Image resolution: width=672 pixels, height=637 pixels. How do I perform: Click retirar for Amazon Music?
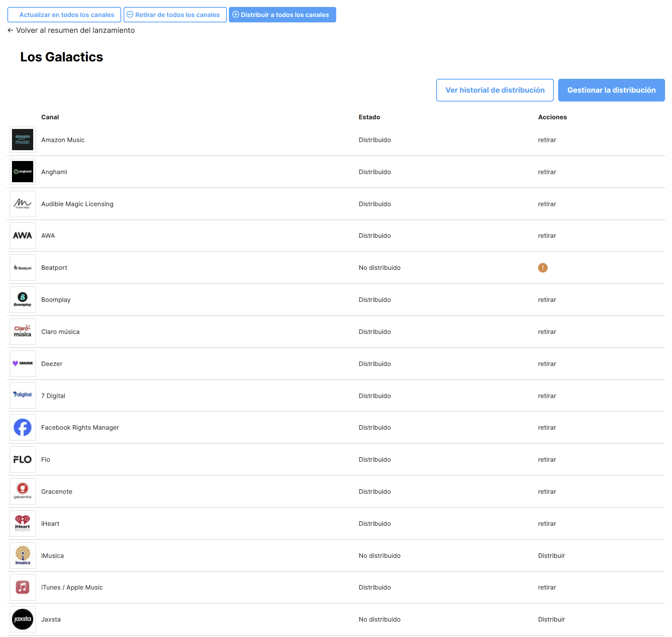pyautogui.click(x=547, y=140)
